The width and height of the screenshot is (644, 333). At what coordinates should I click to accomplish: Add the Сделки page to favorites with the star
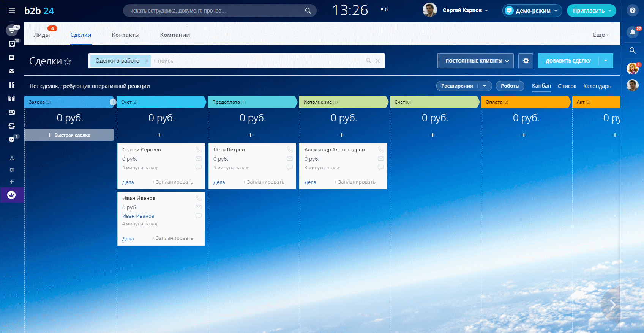[x=68, y=61]
